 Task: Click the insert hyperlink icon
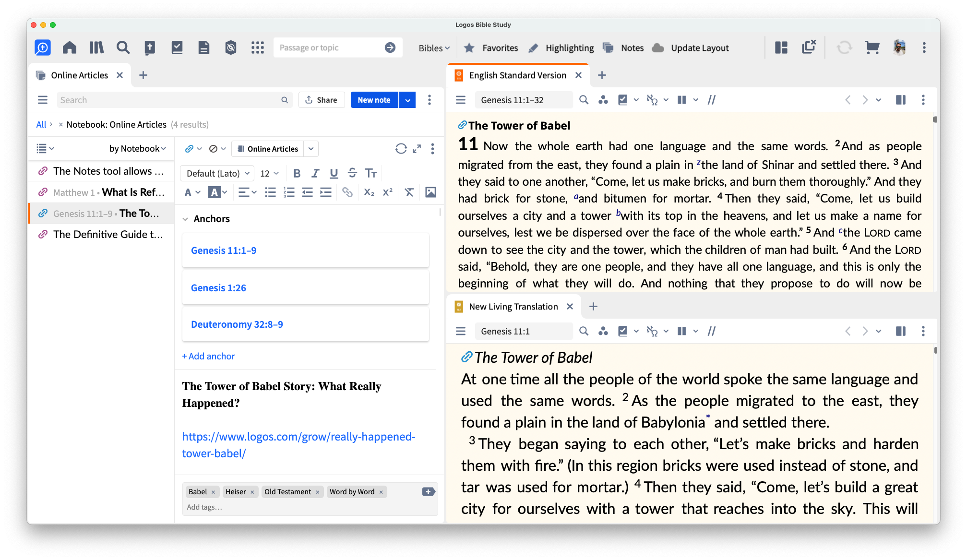[x=347, y=192]
